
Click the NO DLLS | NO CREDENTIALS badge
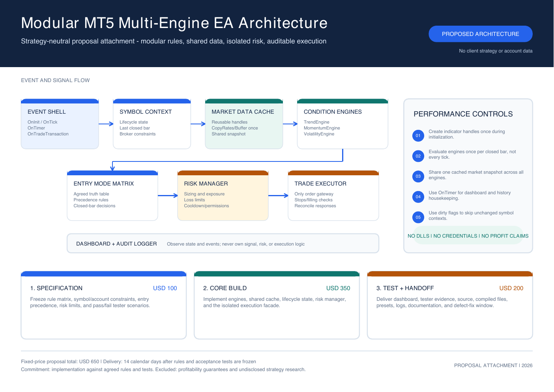[x=468, y=236]
